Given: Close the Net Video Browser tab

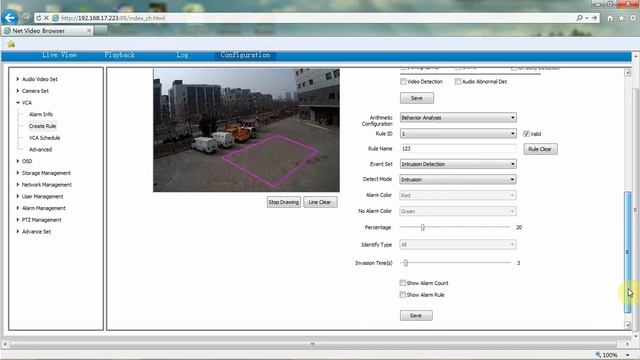Looking at the screenshot, I should (89, 31).
